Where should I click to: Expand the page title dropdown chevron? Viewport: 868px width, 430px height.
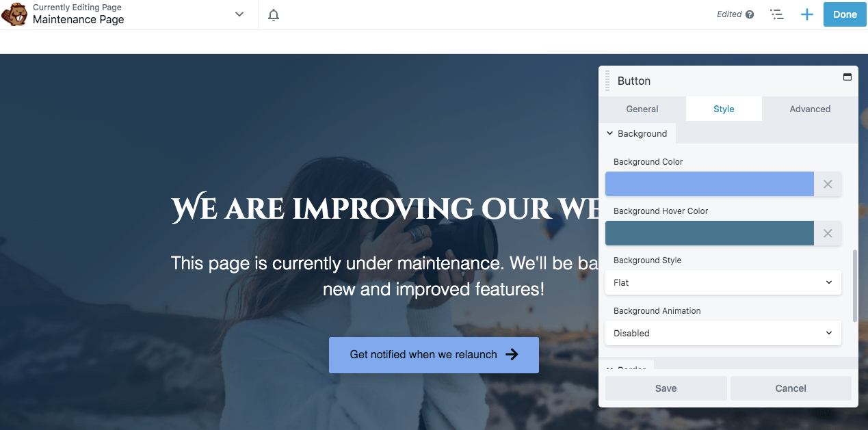pyautogui.click(x=239, y=14)
